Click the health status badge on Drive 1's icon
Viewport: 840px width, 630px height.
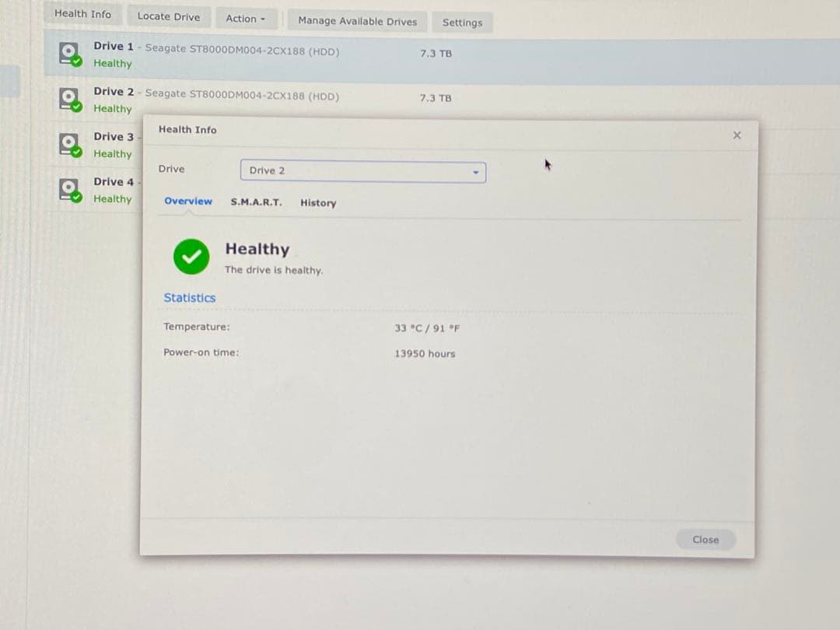coord(76,60)
